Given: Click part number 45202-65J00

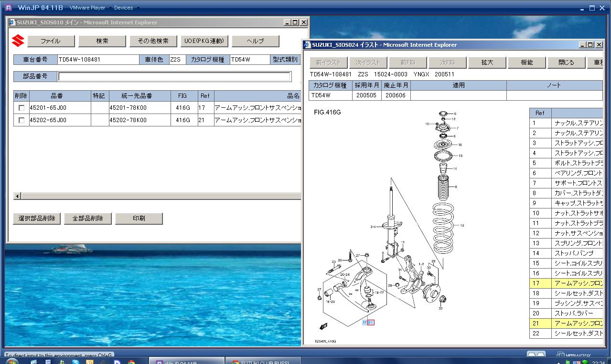Looking at the screenshot, I should click(48, 120).
